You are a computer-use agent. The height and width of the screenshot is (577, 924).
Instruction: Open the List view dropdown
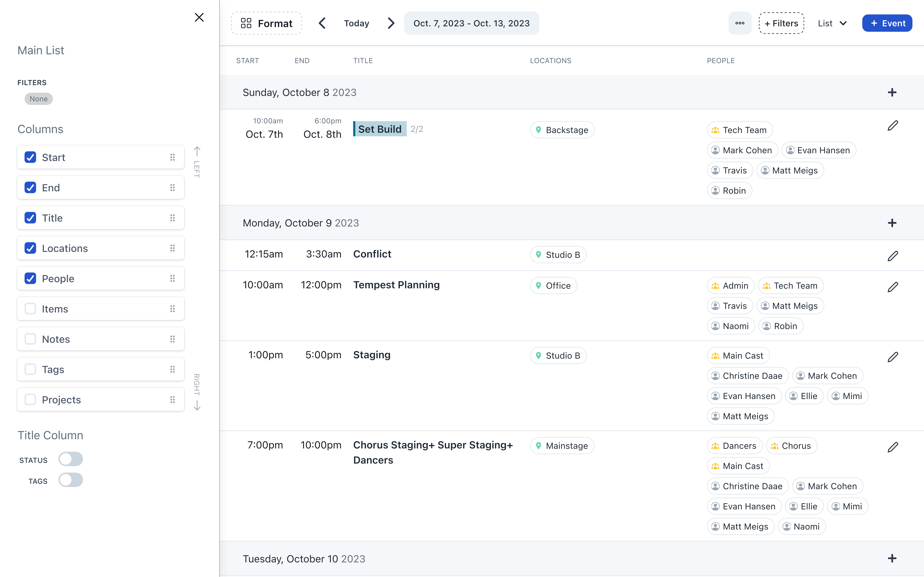point(832,23)
